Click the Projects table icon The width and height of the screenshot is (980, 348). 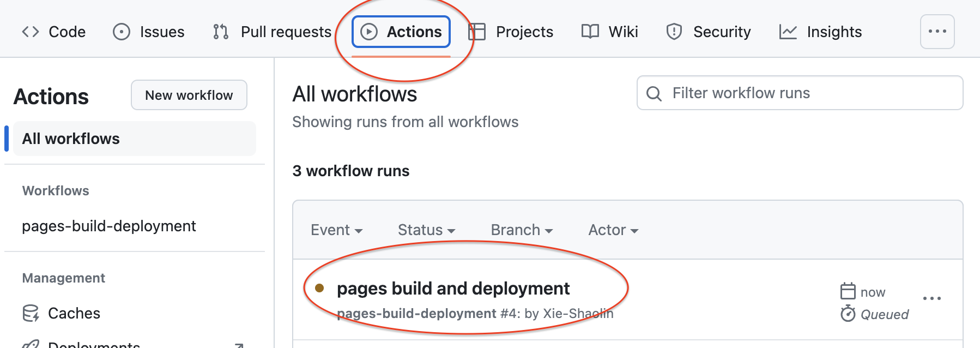[477, 32]
